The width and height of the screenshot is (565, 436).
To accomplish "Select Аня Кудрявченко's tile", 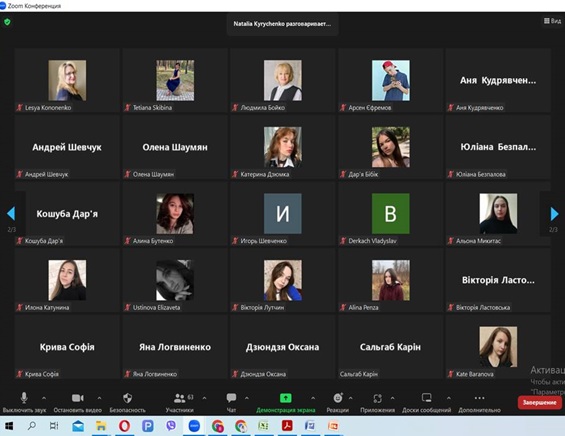I will coord(498,80).
